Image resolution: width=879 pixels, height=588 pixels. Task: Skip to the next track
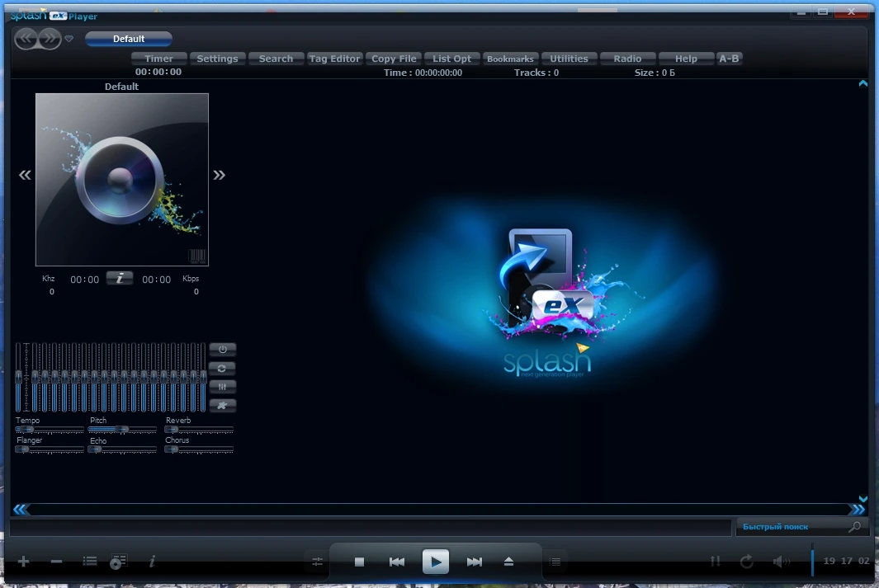[475, 562]
